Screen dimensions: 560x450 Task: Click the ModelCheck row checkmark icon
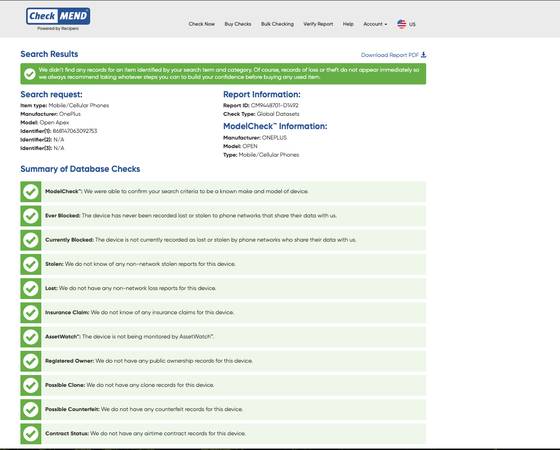pos(31,192)
